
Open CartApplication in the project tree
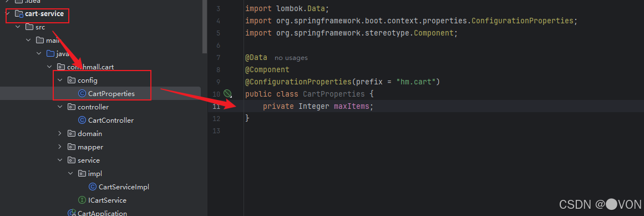102,213
